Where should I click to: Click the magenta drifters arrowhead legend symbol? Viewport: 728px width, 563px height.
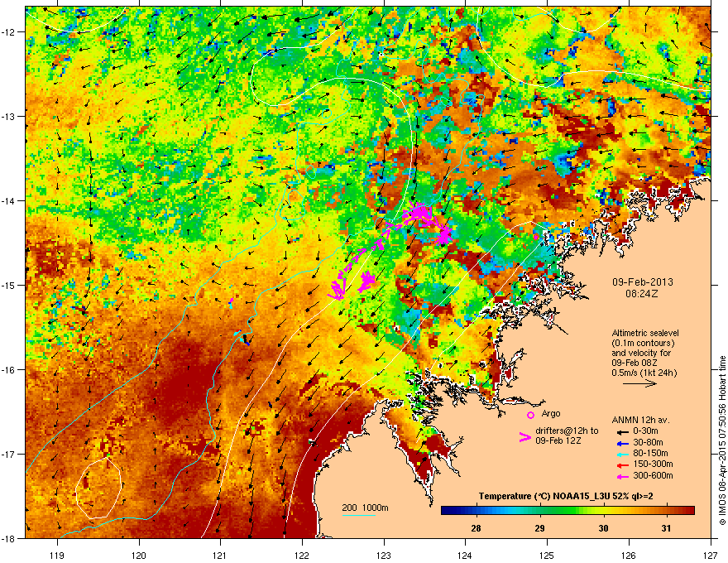click(x=524, y=436)
